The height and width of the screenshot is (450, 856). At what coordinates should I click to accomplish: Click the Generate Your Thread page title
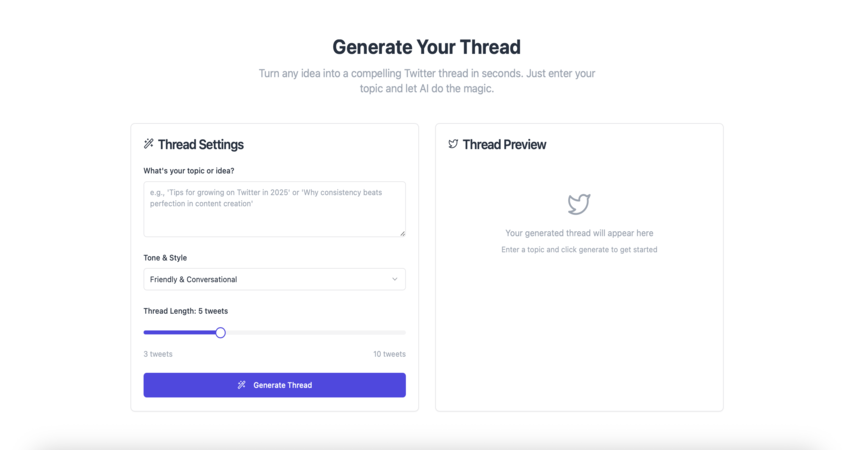click(426, 47)
